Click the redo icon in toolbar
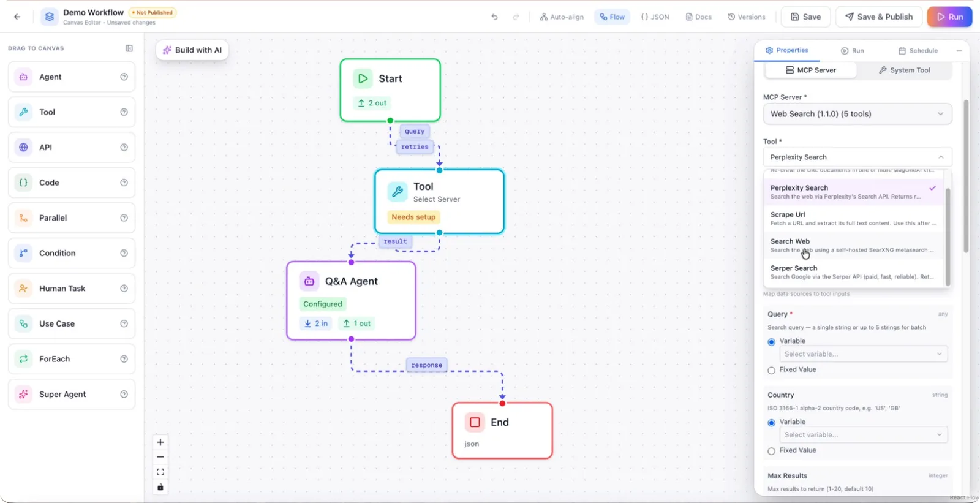This screenshot has width=980, height=503. (x=516, y=17)
